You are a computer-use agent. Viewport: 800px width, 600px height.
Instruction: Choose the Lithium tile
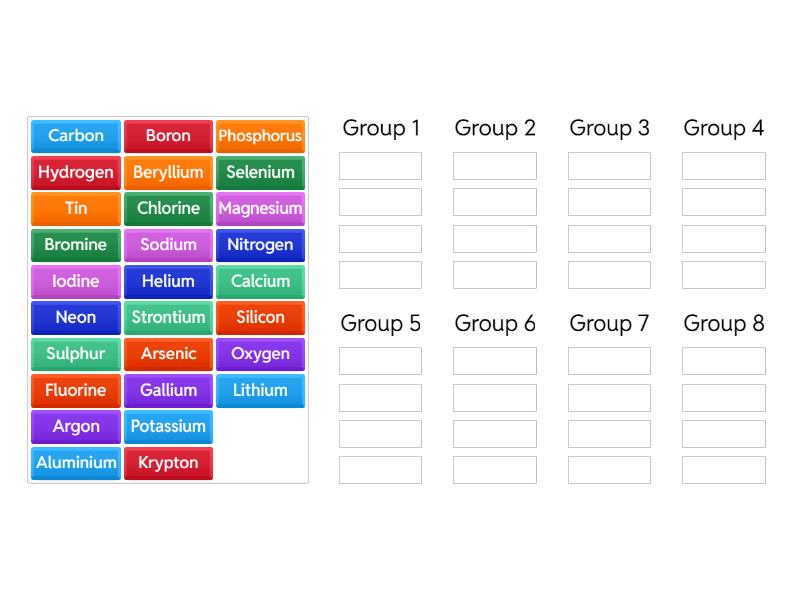coord(260,390)
